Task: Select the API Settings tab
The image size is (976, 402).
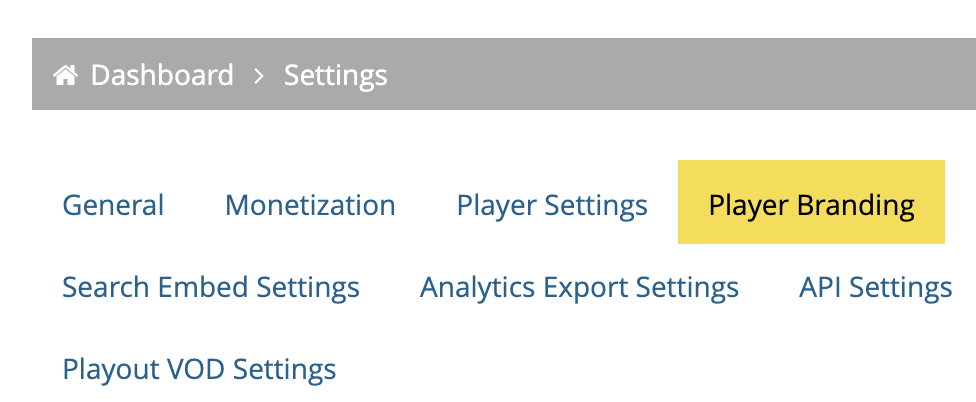Action: [876, 287]
